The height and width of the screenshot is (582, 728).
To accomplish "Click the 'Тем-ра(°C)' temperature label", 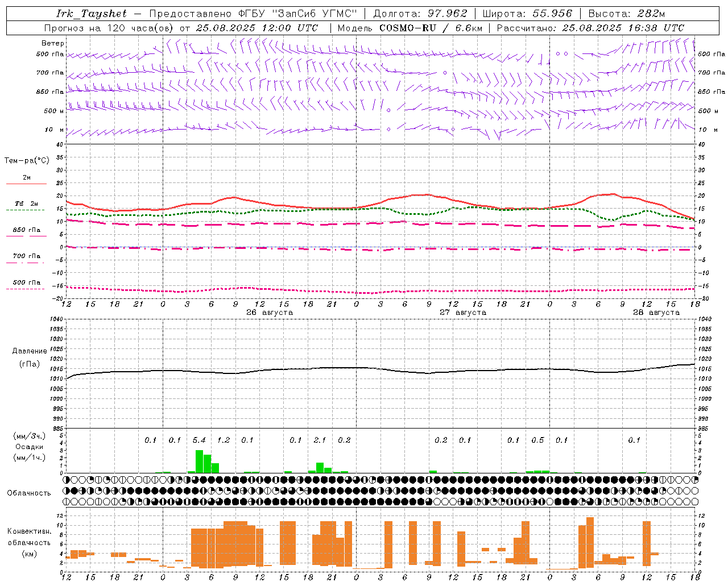I will tap(27, 161).
